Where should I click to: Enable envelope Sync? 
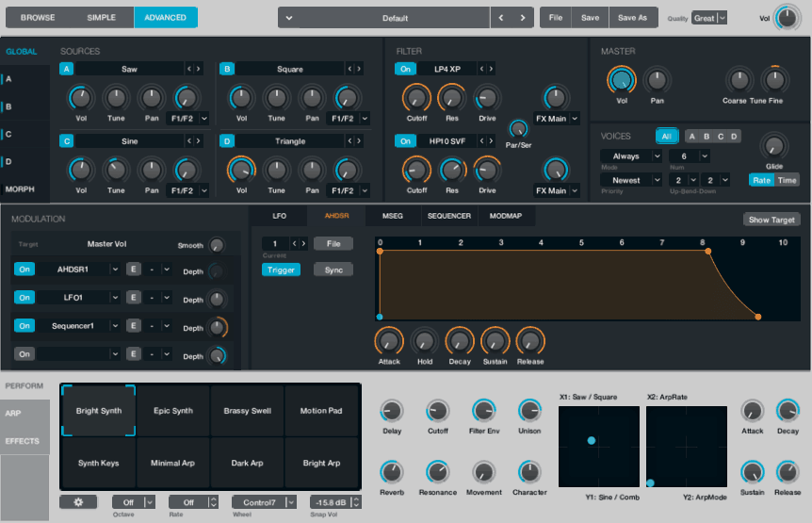[333, 270]
